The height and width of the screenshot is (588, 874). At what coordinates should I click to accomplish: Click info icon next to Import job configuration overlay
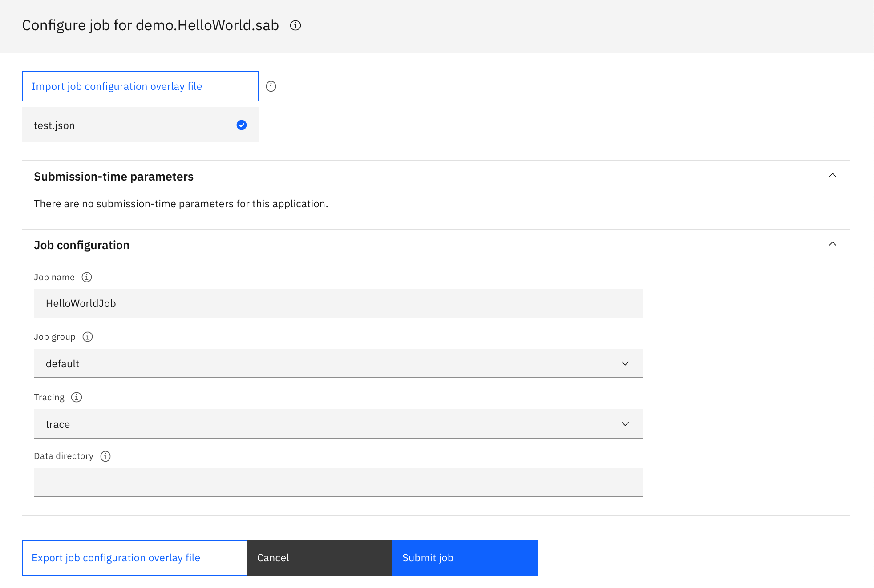point(271,86)
